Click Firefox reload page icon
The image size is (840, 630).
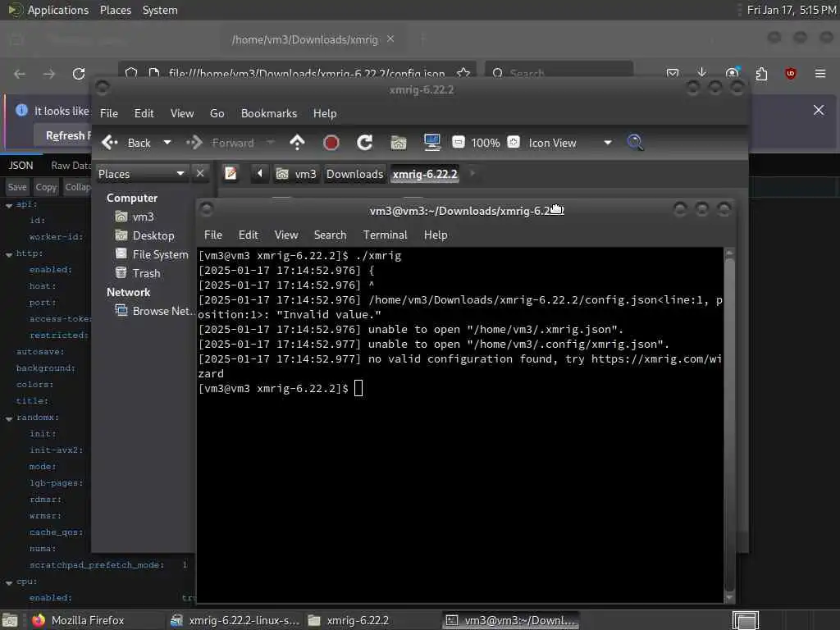[79, 74]
